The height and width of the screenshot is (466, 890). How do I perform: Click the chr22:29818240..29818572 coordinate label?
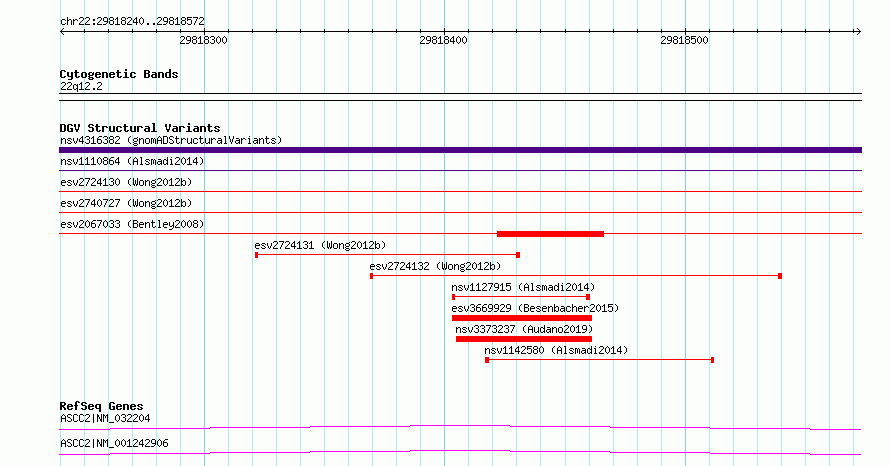pos(132,21)
